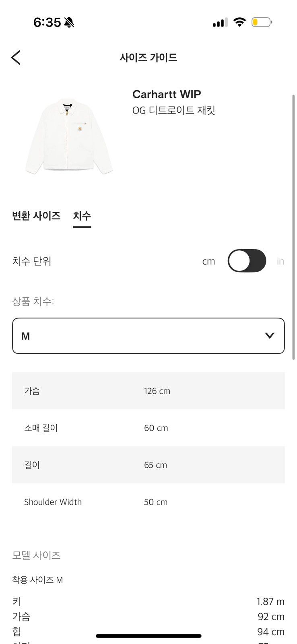Expand size list via chevron arrow
This screenshot has width=297, height=644.
(x=270, y=336)
